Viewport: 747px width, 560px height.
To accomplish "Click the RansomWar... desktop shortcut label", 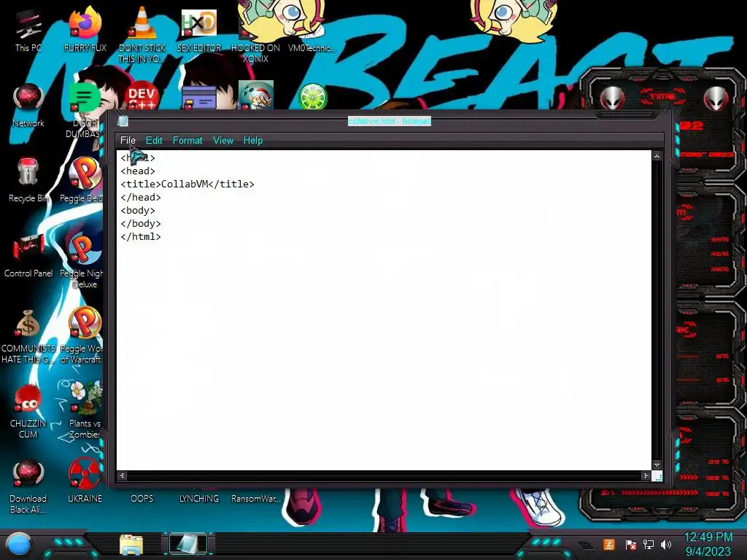I will click(256, 499).
